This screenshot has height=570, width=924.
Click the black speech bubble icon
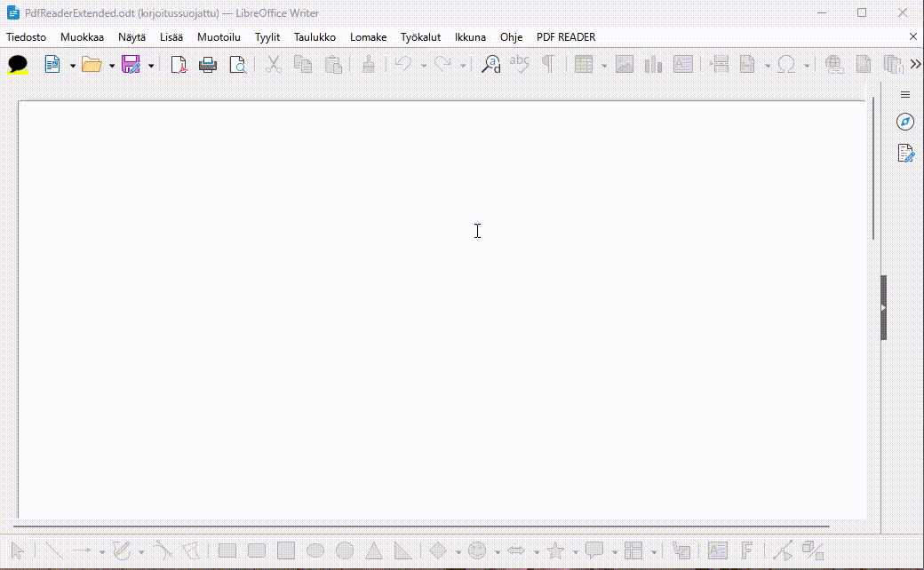coord(18,64)
